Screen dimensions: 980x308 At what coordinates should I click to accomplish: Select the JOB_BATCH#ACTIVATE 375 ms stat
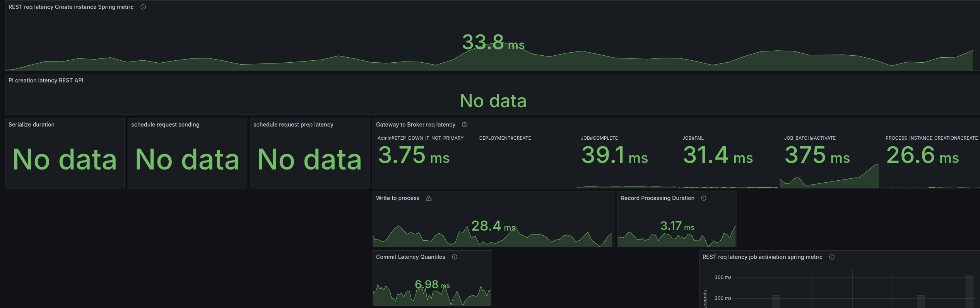click(x=817, y=155)
